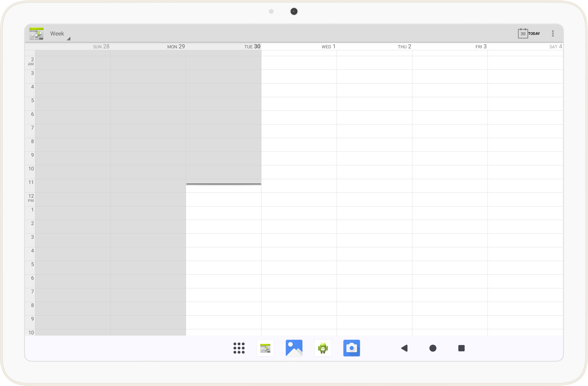588x386 pixels.
Task: Open the app drawer from the taskbar
Action: (239, 348)
